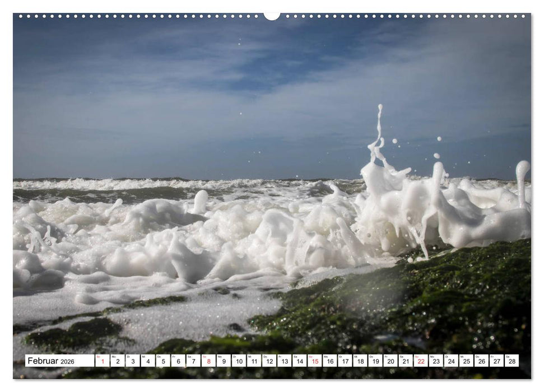Click the midweek date 18
The width and height of the screenshot is (544, 392).
click(x=360, y=362)
